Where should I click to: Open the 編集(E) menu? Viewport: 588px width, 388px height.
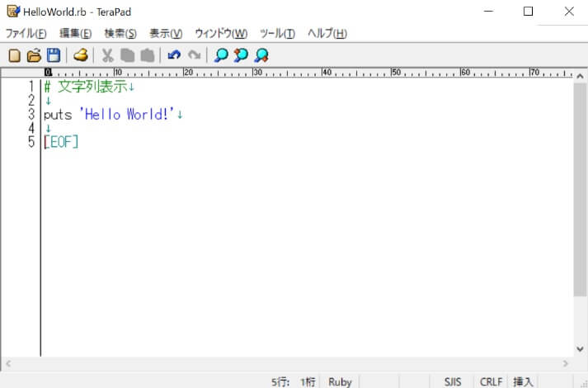pos(76,34)
